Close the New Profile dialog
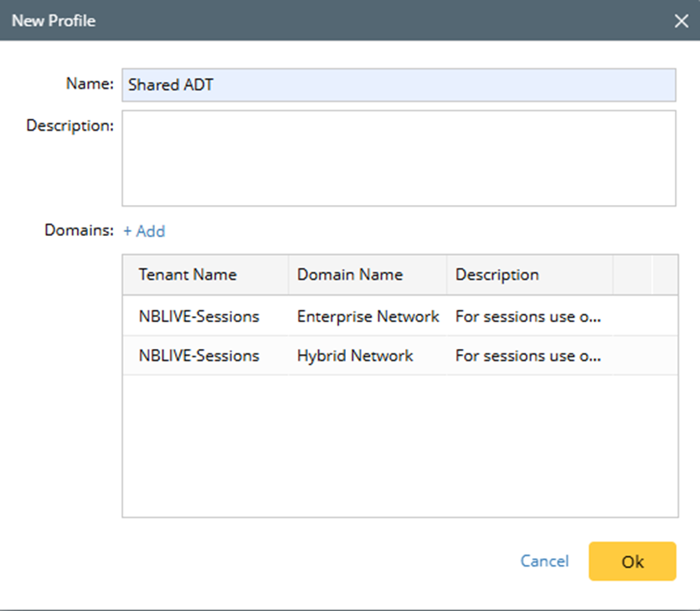700x611 pixels. pyautogui.click(x=682, y=21)
